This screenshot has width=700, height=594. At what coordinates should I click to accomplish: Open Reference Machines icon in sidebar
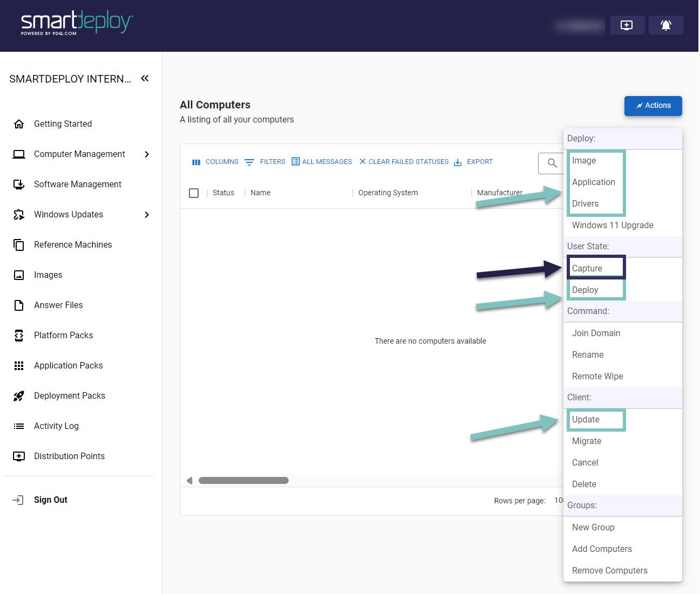click(19, 245)
